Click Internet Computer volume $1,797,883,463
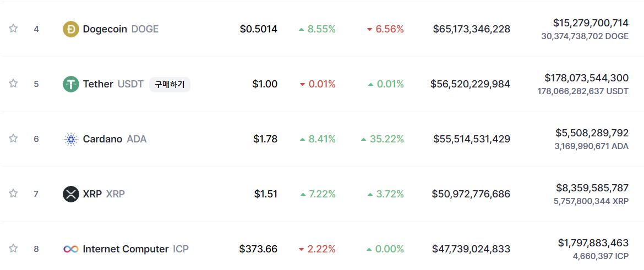This screenshot has height=270, width=644. (x=593, y=243)
